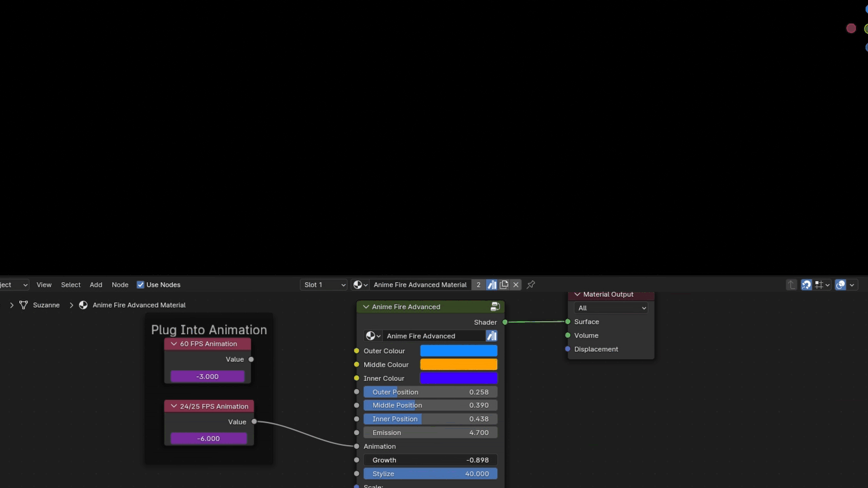Open the Node menu
This screenshot has height=488, width=868.
coord(120,285)
